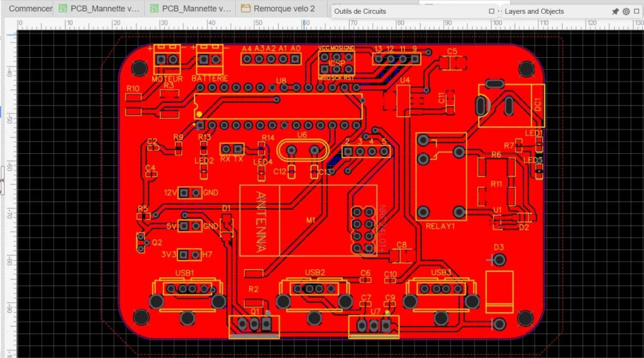Select the 12V header label

pos(170,192)
